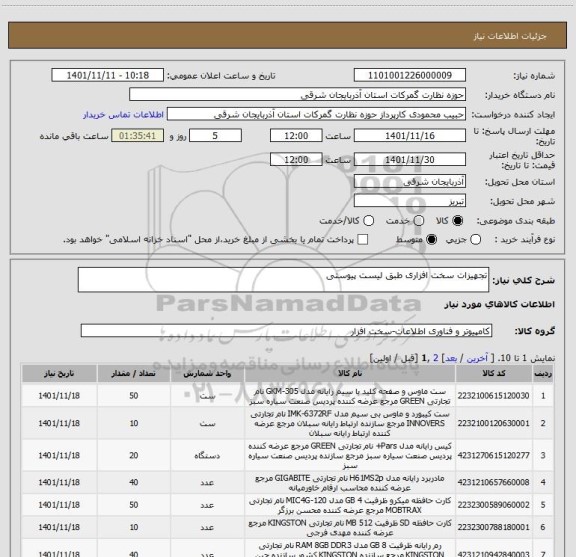Click the واحد شمارش column header
Screen dimensions: 576x557
207,373
